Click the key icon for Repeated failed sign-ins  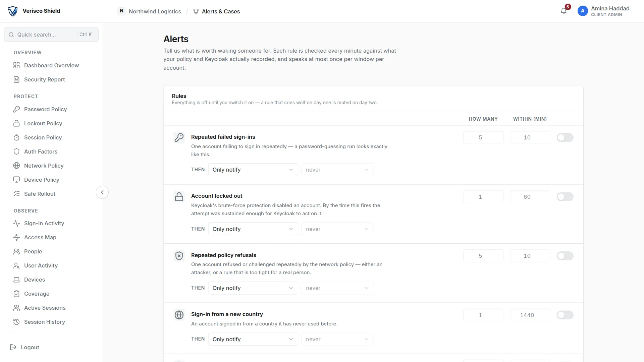tap(179, 137)
